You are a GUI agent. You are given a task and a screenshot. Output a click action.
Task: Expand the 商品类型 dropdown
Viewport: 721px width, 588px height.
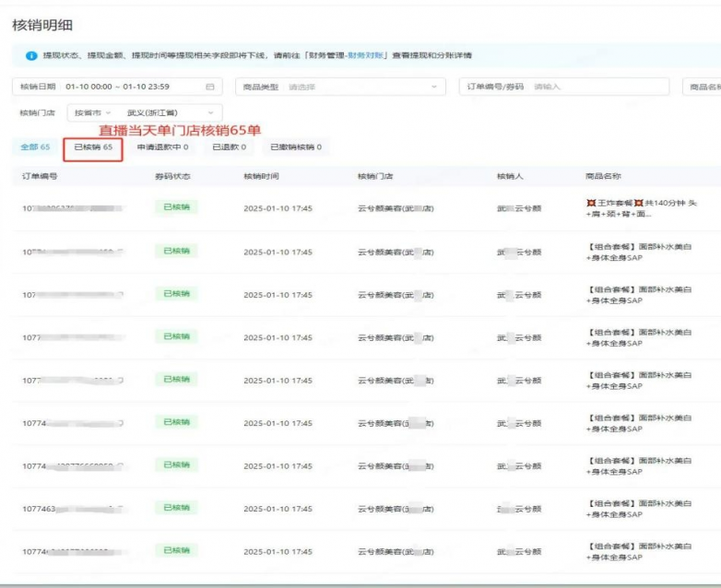tap(339, 87)
